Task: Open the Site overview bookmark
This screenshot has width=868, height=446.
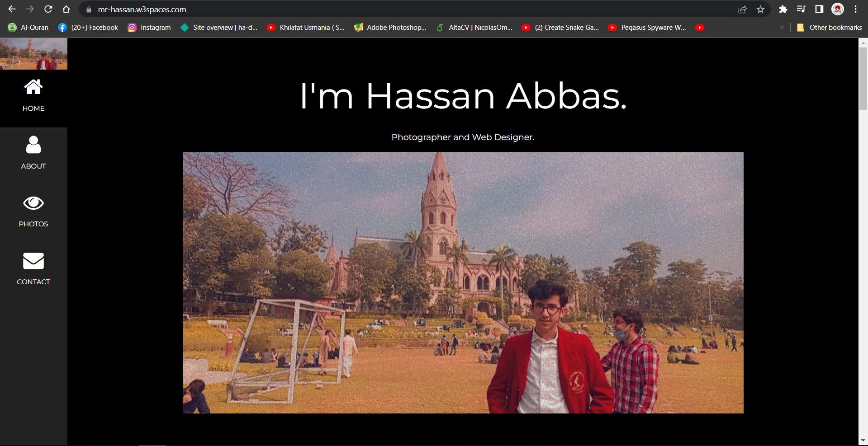Action: tap(218, 28)
